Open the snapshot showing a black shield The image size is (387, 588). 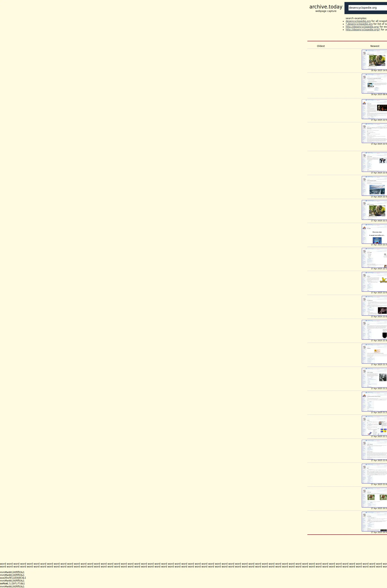pyautogui.click(x=374, y=330)
